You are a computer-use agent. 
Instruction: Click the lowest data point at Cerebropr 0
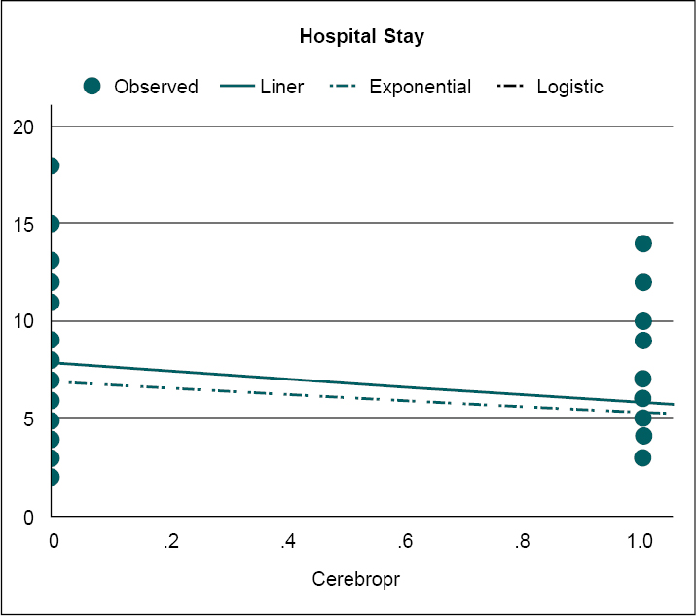click(x=52, y=477)
